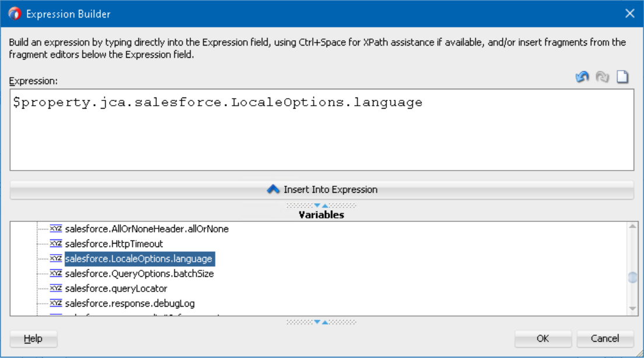Toggle splitter arrows below Variables panel
The image size is (644, 358).
pos(321,322)
